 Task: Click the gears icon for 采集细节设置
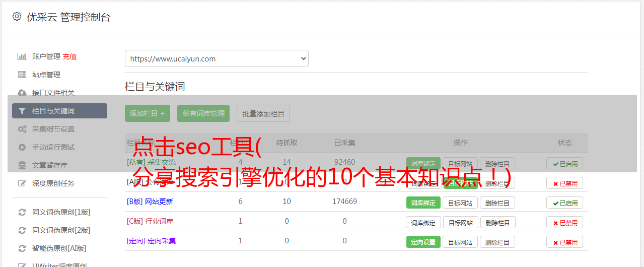click(22, 129)
